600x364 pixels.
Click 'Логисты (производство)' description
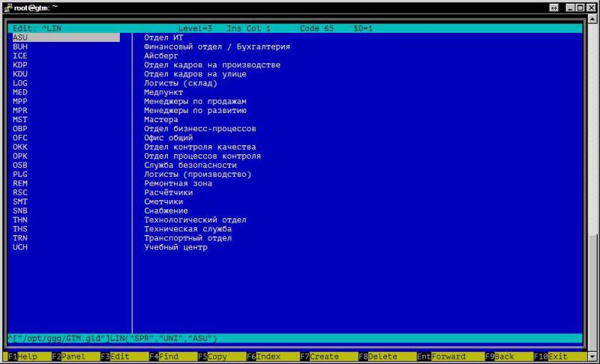198,175
